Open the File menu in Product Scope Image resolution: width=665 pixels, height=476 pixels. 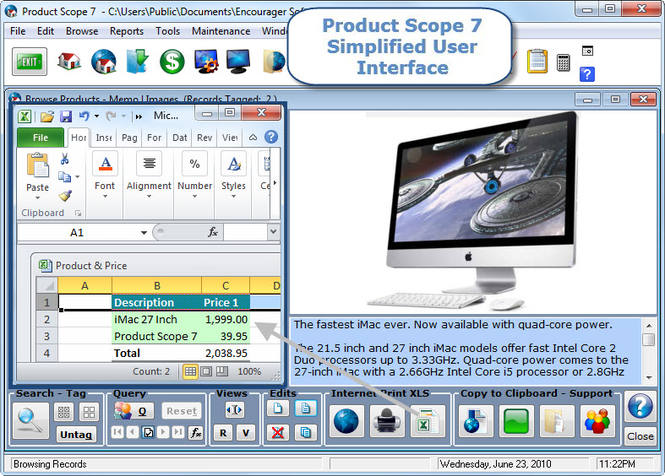[x=17, y=31]
